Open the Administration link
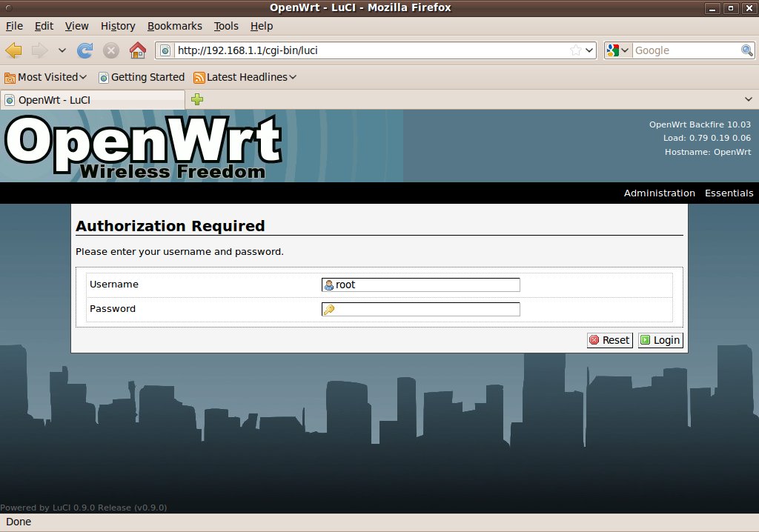Image resolution: width=759 pixels, height=532 pixels. tap(659, 193)
